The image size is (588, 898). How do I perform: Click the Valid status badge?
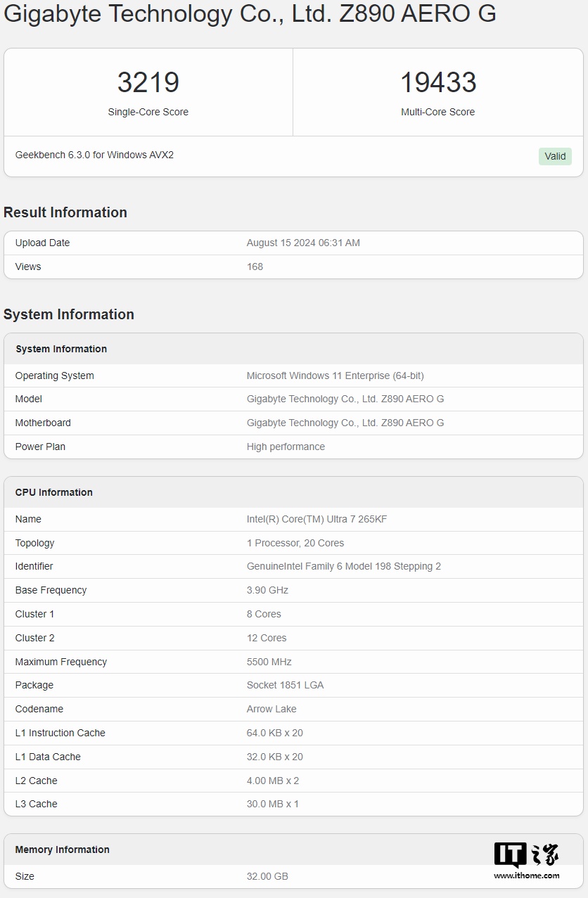[x=555, y=156]
